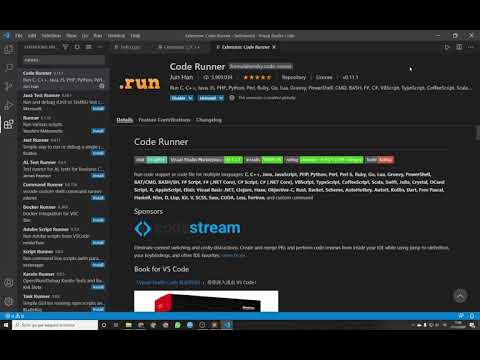Screen dimensions: 480x360
Task: Select the Details tab
Action: pyautogui.click(x=125, y=120)
